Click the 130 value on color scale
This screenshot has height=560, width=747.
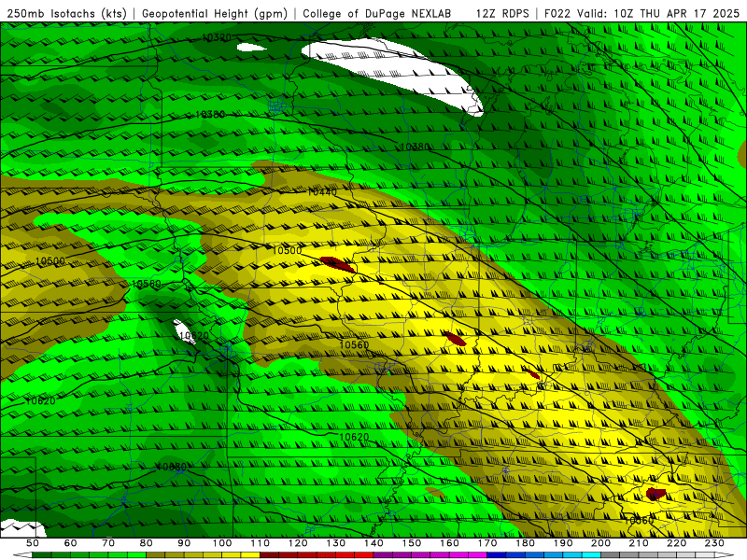336,543
